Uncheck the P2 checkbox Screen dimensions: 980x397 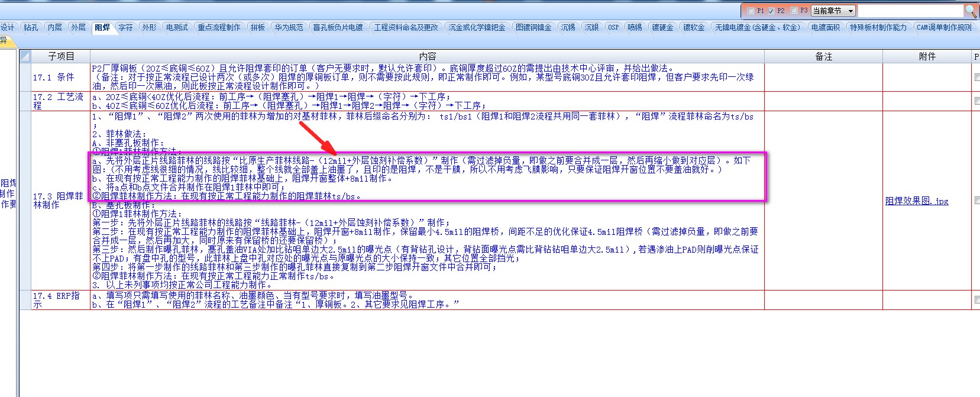771,11
